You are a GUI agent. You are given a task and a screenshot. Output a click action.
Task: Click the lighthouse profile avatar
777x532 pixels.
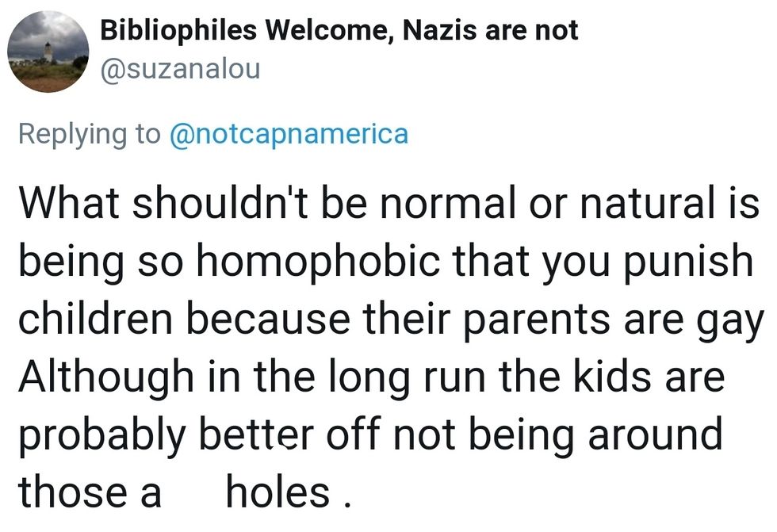(48, 52)
